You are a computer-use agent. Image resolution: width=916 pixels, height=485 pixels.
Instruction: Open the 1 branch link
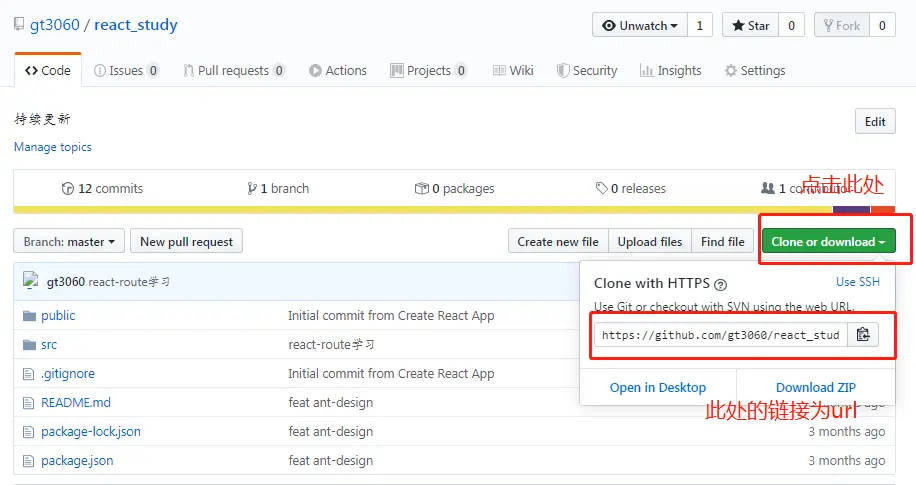point(278,189)
